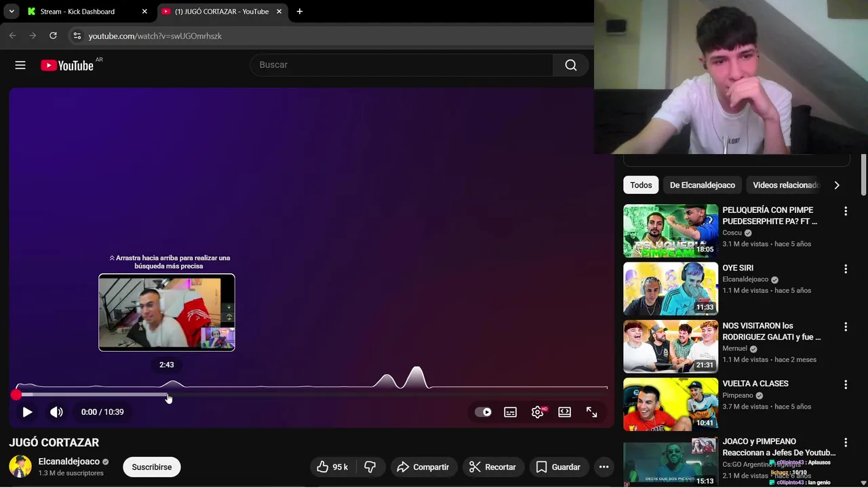The image size is (868, 488).
Task: Open OYE SIRI video thumbnail
Action: point(671,289)
